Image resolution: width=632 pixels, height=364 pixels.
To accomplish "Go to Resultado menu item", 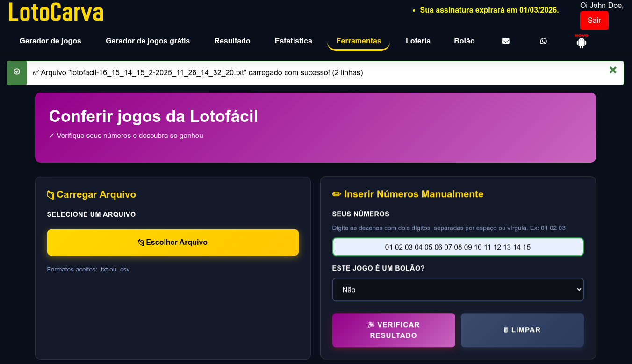I will (232, 41).
